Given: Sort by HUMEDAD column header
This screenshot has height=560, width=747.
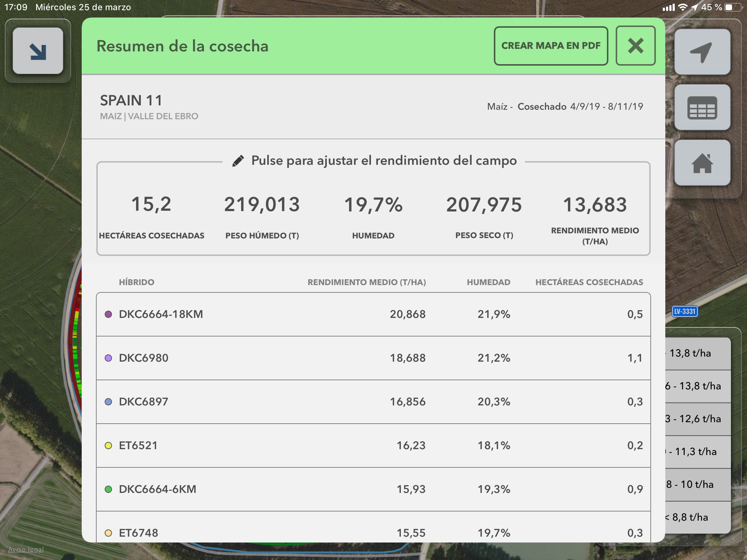Looking at the screenshot, I should (488, 282).
